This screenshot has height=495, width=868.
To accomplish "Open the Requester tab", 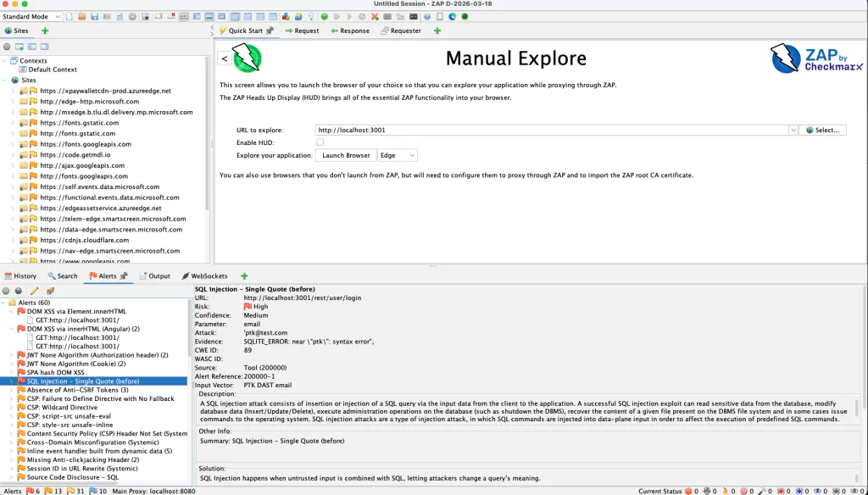I will (x=401, y=31).
